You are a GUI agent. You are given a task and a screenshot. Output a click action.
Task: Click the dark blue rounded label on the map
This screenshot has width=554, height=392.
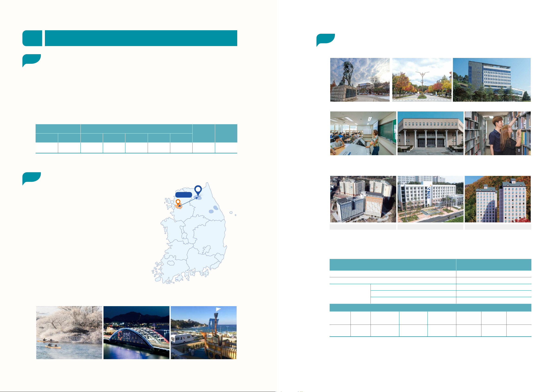point(184,195)
